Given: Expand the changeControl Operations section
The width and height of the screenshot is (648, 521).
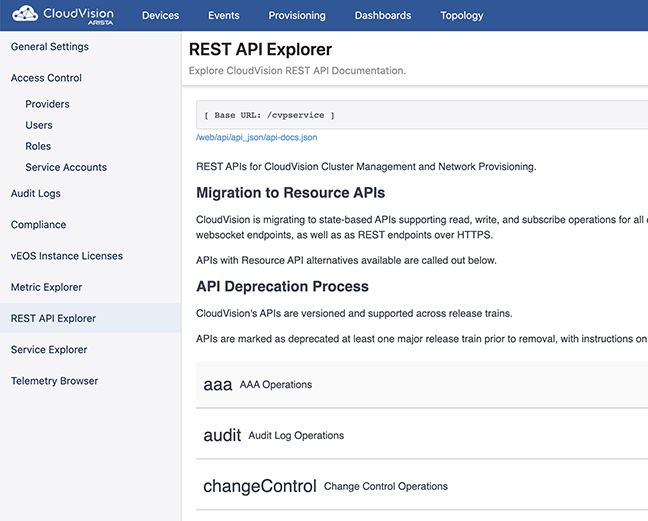Looking at the screenshot, I should [422, 486].
